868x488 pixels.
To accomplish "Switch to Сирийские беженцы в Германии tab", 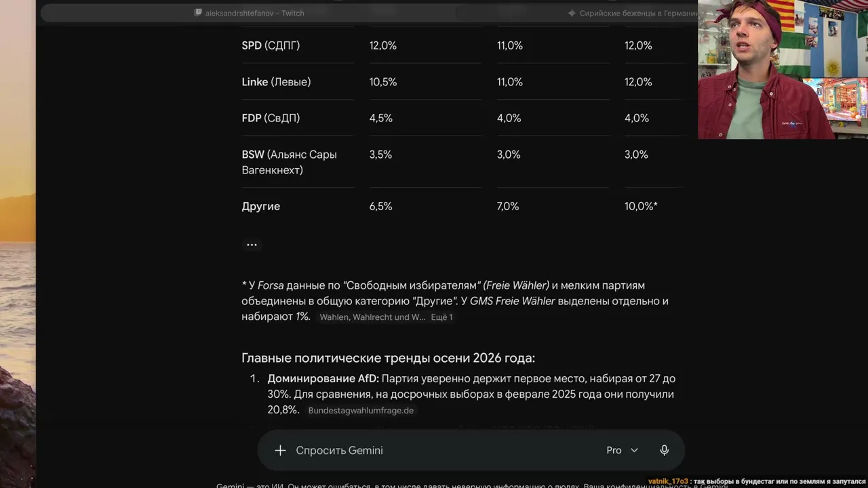I will tap(633, 13).
